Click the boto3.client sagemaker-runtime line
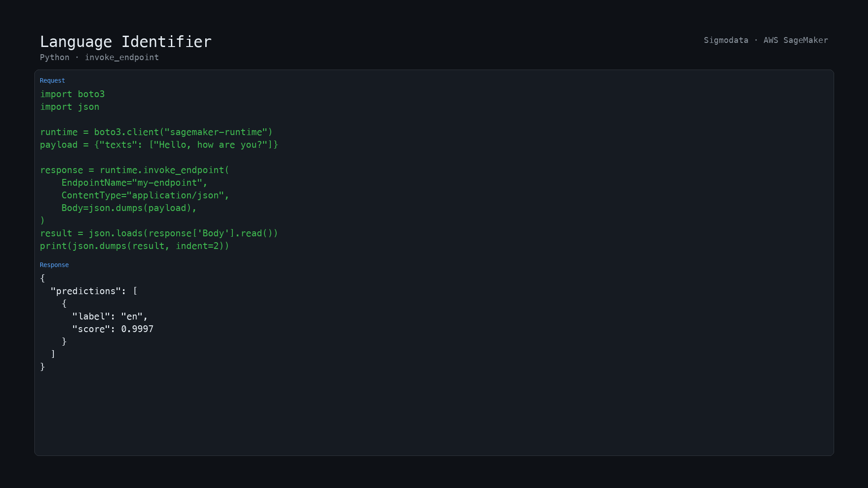This screenshot has height=488, width=868. click(x=156, y=132)
